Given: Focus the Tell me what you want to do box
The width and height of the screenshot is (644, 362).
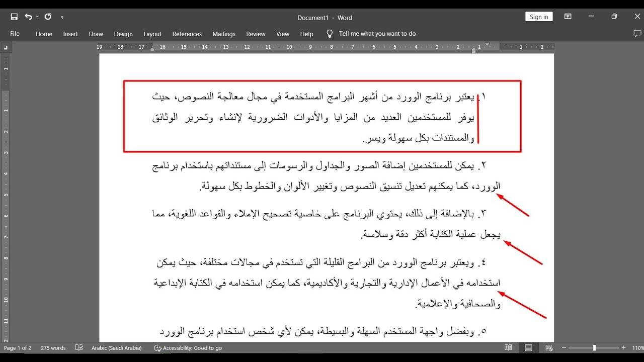Looking at the screenshot, I should click(377, 34).
